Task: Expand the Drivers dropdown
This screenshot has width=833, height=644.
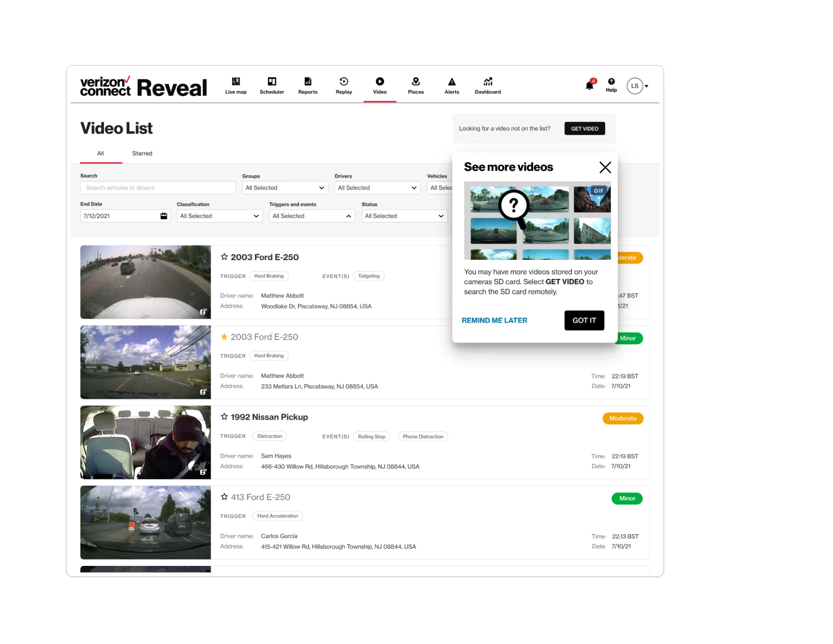Action: [377, 188]
